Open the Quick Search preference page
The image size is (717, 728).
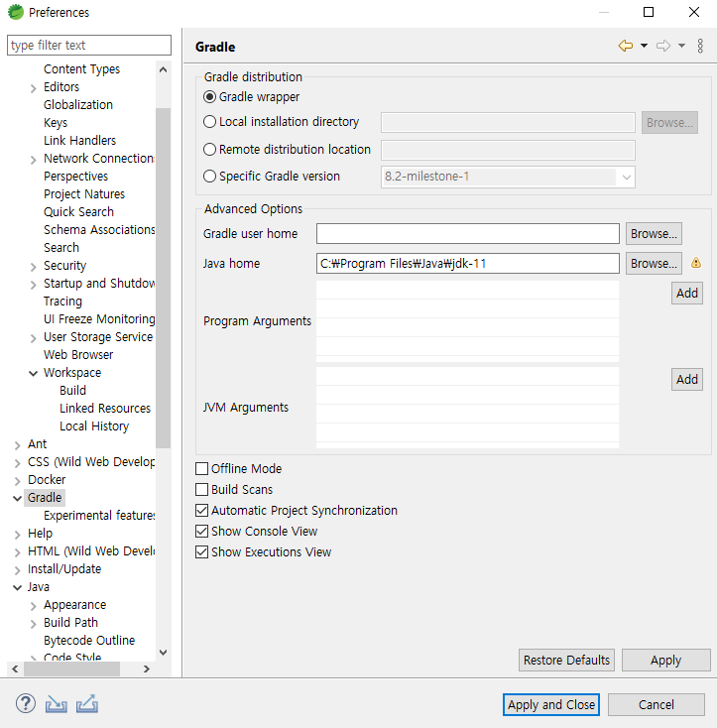tap(78, 211)
